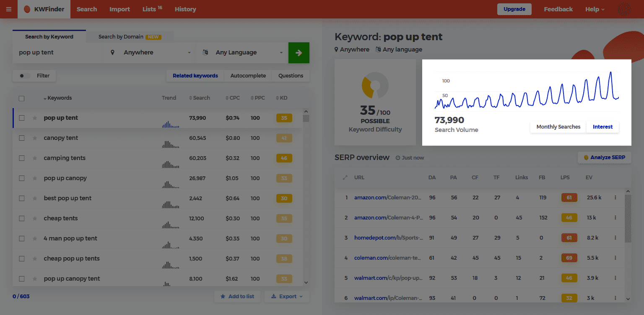644x315 pixels.
Task: Click trend chart for pop up canopy
Action: point(170,184)
